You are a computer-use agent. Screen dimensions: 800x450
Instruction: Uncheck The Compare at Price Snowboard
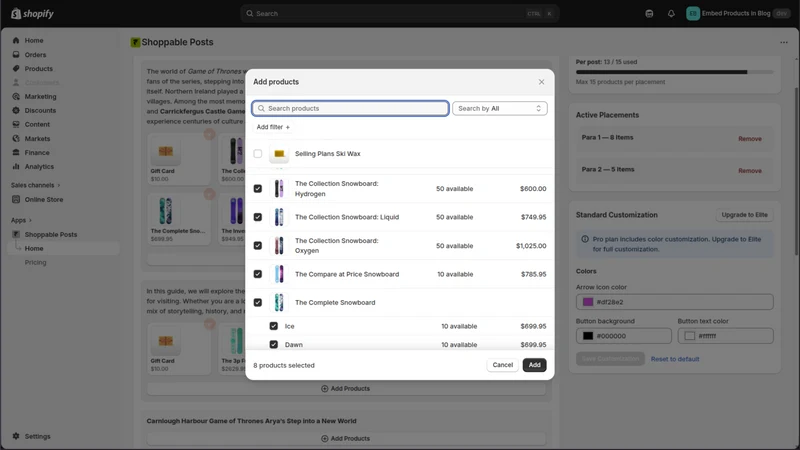tap(258, 274)
